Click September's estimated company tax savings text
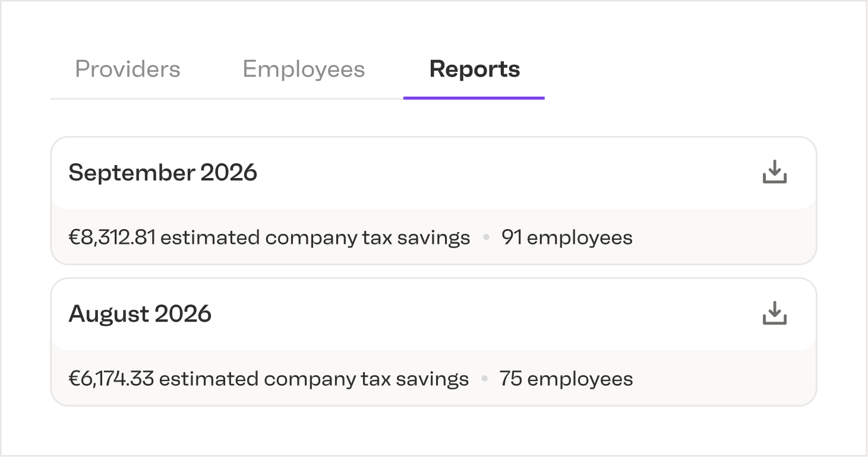The image size is (868, 457). tap(315, 237)
